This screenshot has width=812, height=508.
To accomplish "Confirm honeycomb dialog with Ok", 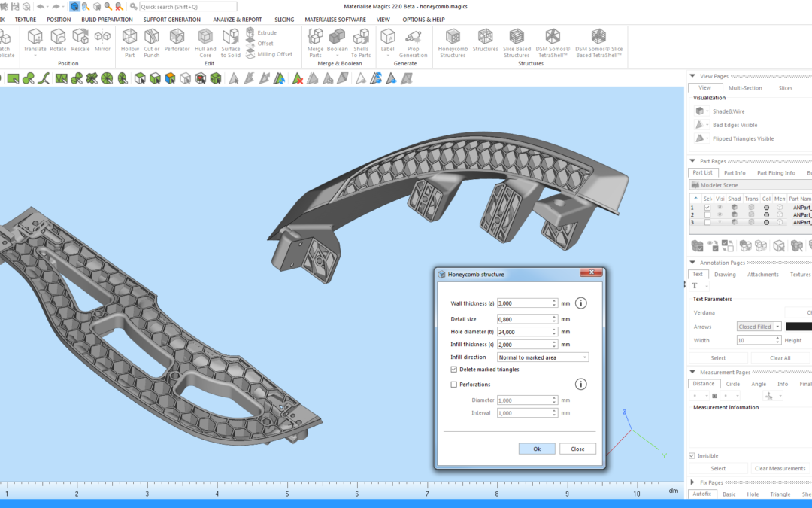I will 537,449.
